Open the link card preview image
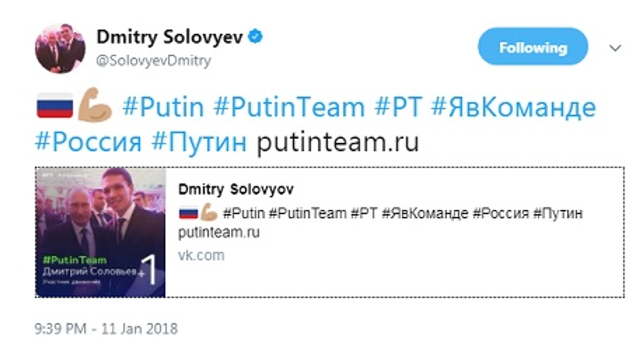 coord(101,232)
